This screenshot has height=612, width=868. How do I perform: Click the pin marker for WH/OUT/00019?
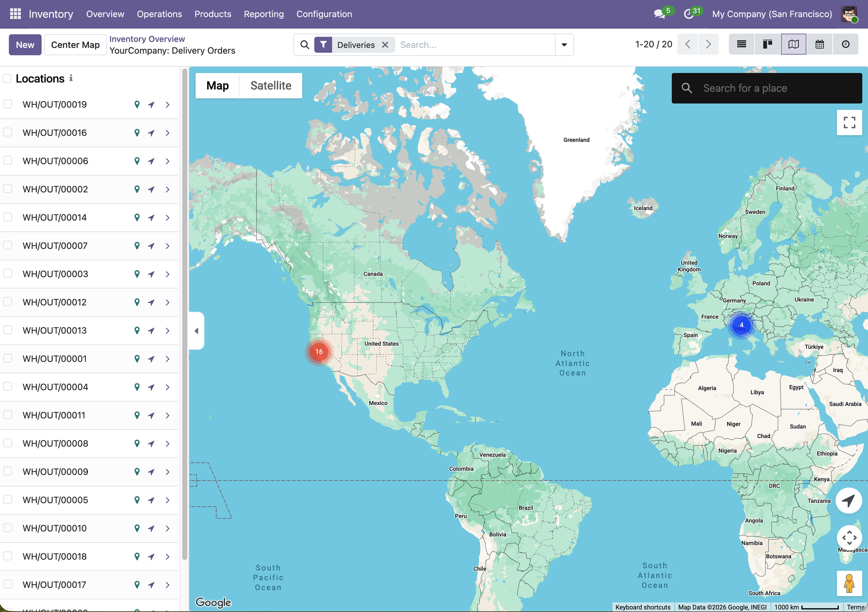point(137,104)
